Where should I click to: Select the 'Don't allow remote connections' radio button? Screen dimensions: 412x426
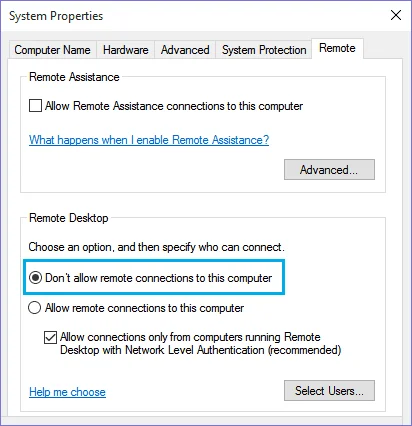pyautogui.click(x=35, y=278)
